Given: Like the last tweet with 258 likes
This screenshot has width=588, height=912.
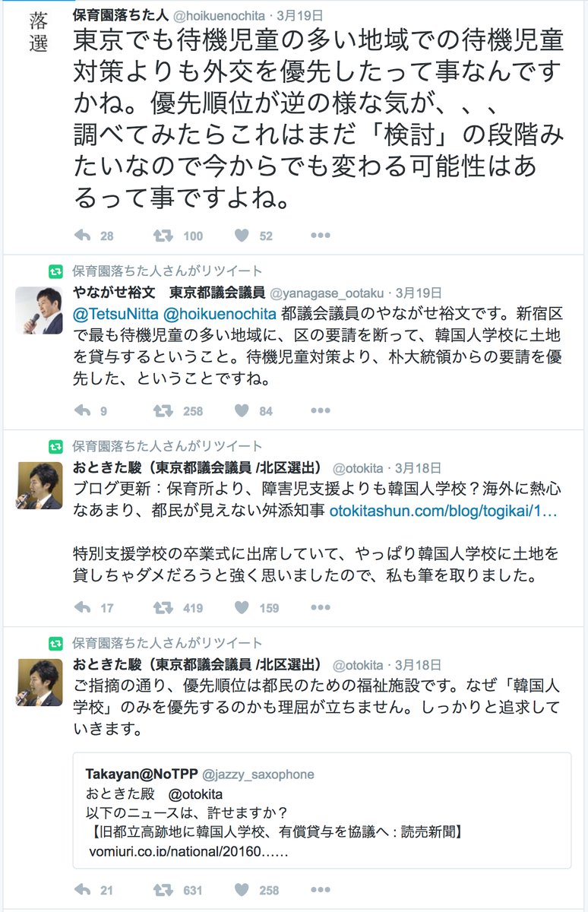Looking at the screenshot, I should click(x=242, y=890).
